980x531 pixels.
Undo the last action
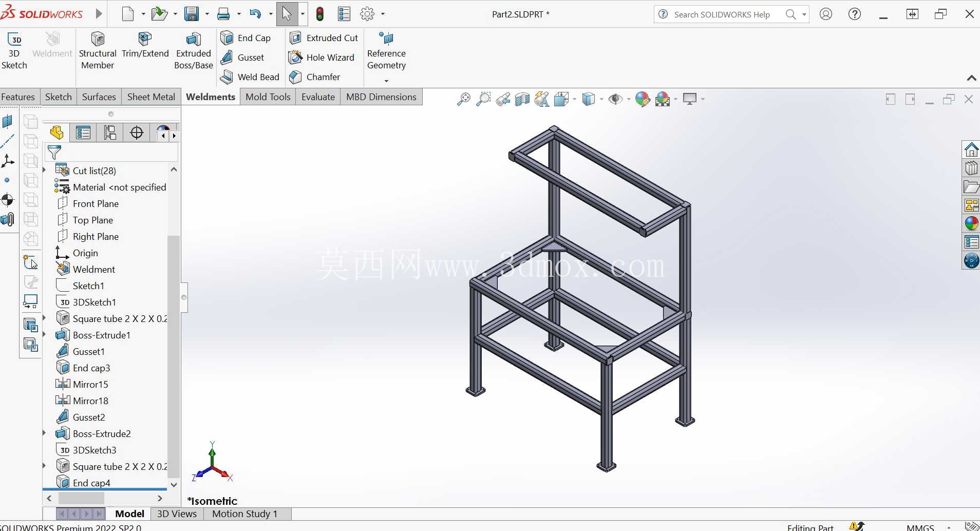pyautogui.click(x=255, y=14)
